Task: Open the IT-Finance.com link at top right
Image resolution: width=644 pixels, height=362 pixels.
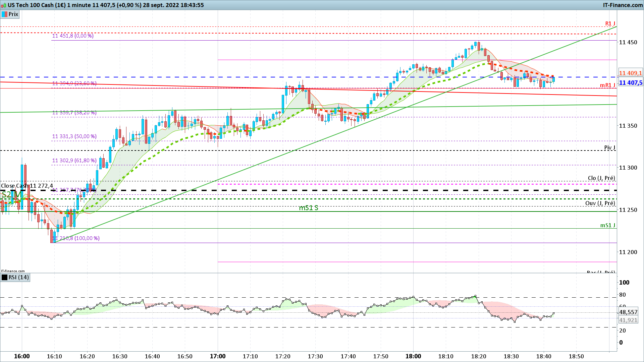Action: click(x=623, y=5)
